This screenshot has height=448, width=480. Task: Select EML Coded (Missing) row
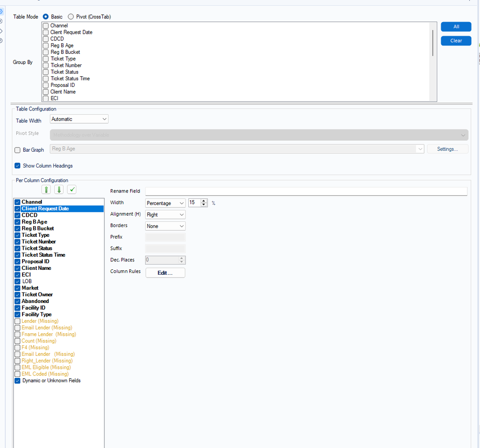pos(59,374)
